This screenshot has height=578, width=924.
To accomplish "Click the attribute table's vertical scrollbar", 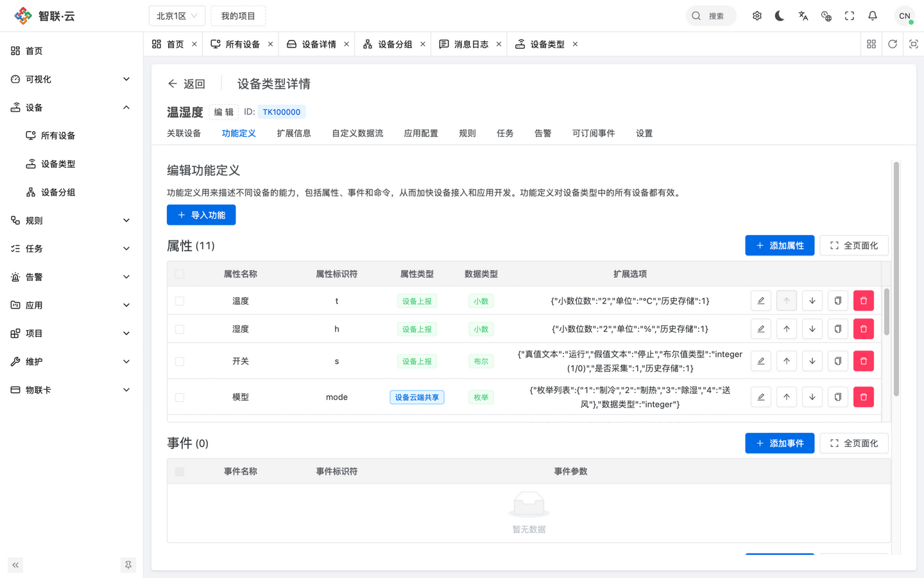I will click(x=887, y=311).
